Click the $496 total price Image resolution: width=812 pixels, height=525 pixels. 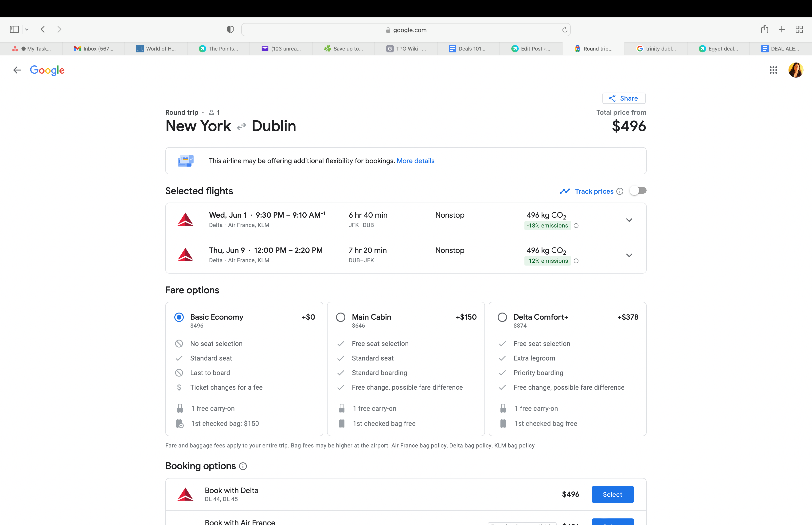tap(629, 126)
